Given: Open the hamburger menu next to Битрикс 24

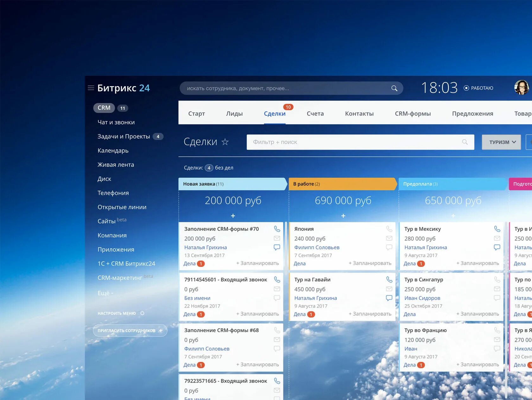Looking at the screenshot, I should click(x=91, y=88).
